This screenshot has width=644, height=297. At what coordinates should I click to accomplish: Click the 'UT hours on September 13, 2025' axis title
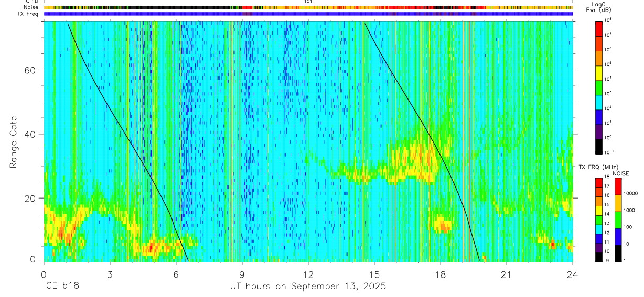coord(308,287)
